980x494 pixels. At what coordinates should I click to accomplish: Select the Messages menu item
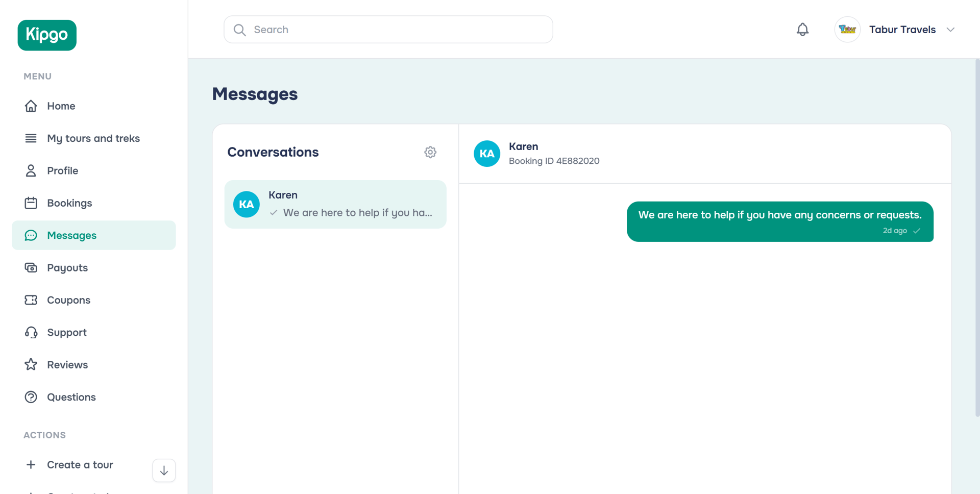click(71, 235)
